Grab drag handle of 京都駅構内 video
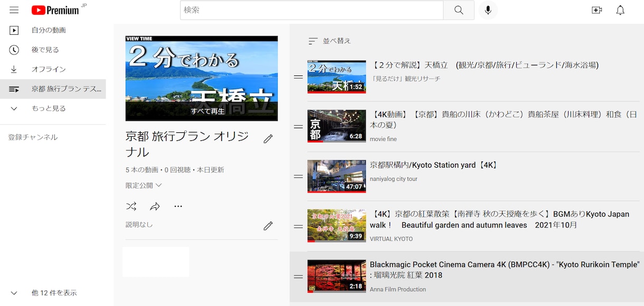The width and height of the screenshot is (644, 306). [x=298, y=176]
